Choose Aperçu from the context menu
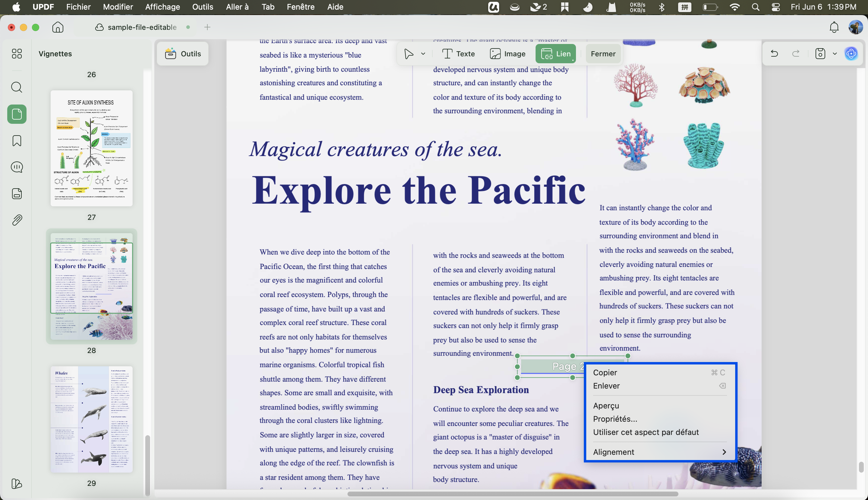This screenshot has width=868, height=500. point(660,405)
